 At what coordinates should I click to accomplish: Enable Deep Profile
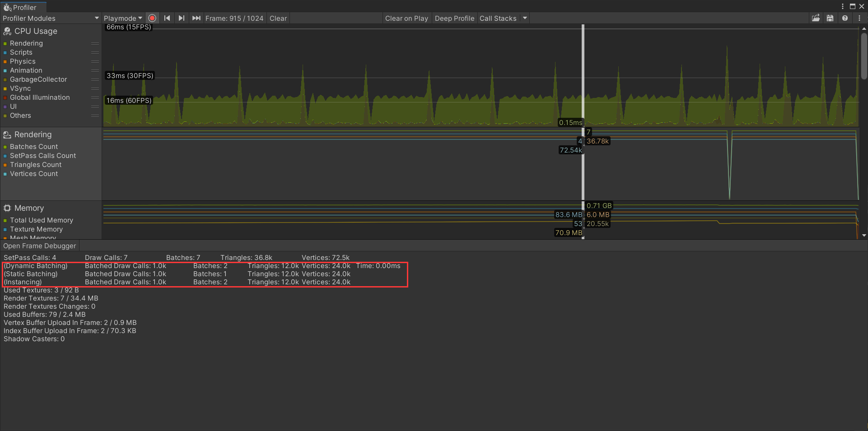pos(454,18)
